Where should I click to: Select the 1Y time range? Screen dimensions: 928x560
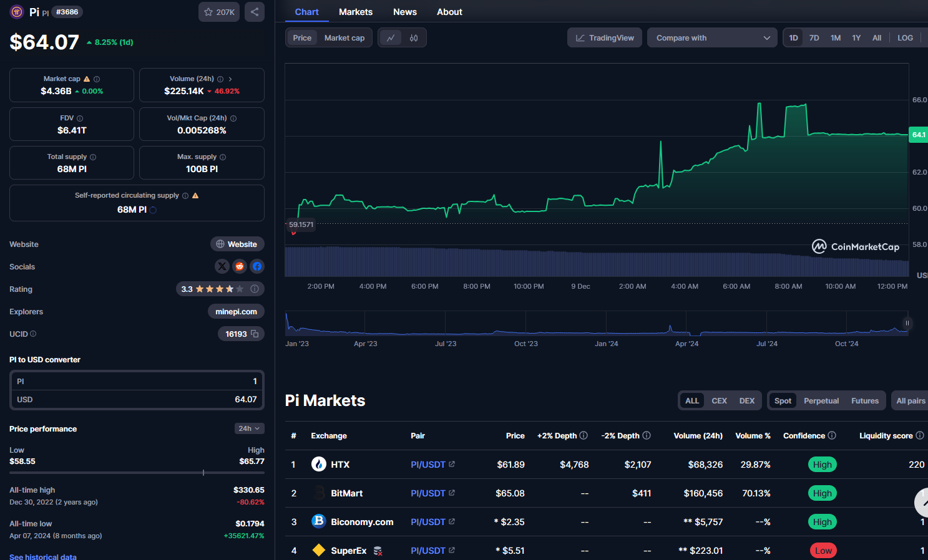pyautogui.click(x=856, y=38)
